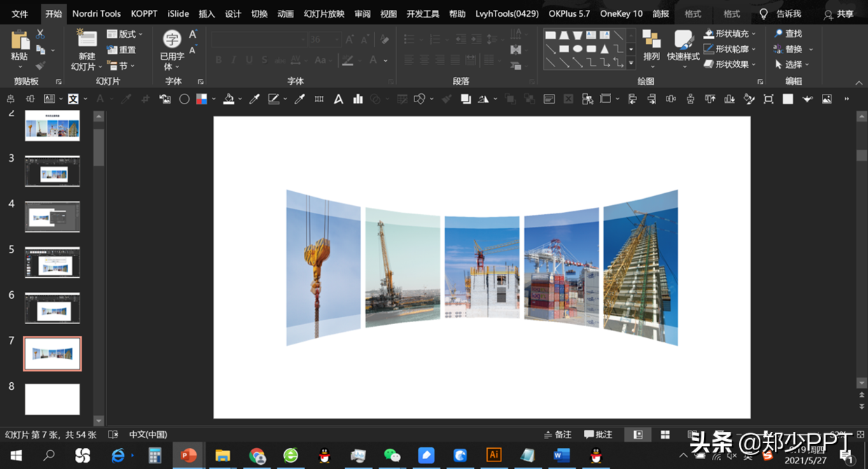Screen dimensions: 868x469
Task: Click the circle shape icon in quick toolbar
Action: (184, 99)
